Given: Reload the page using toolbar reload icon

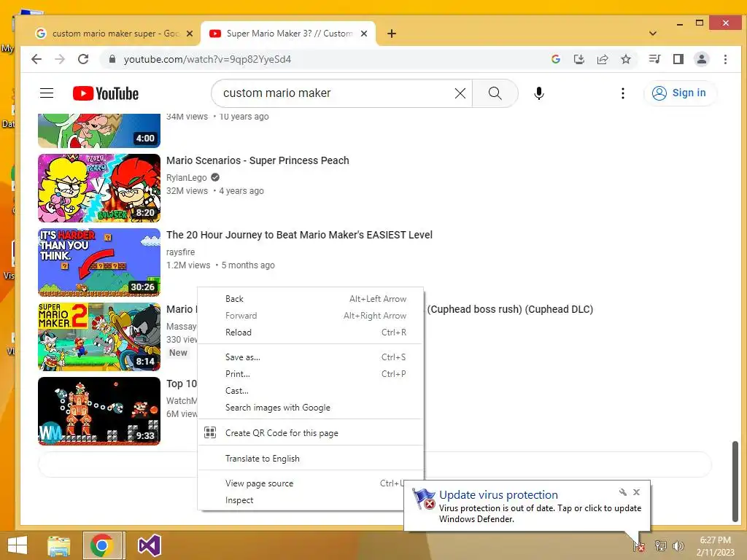Looking at the screenshot, I should (x=83, y=59).
